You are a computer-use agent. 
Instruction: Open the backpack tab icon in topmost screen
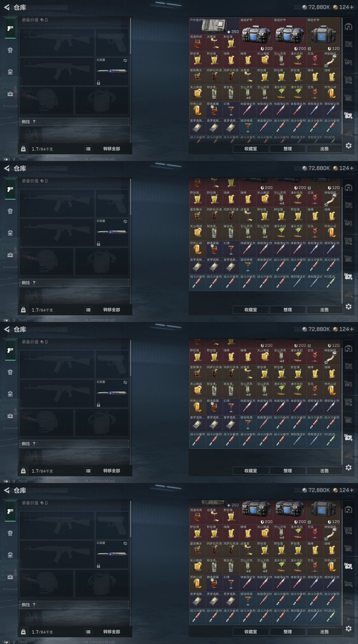[x=10, y=50]
